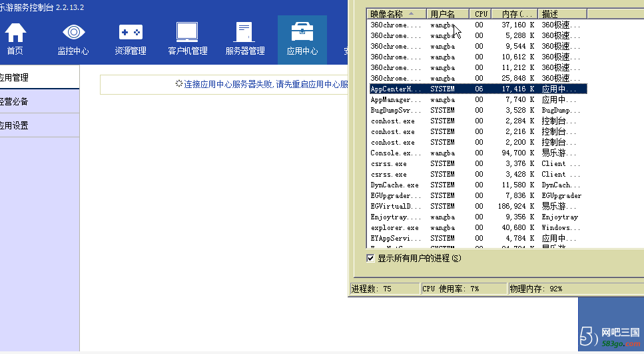
Task: Select csrss.exe row using 3,428 K
Action: (x=478, y=174)
